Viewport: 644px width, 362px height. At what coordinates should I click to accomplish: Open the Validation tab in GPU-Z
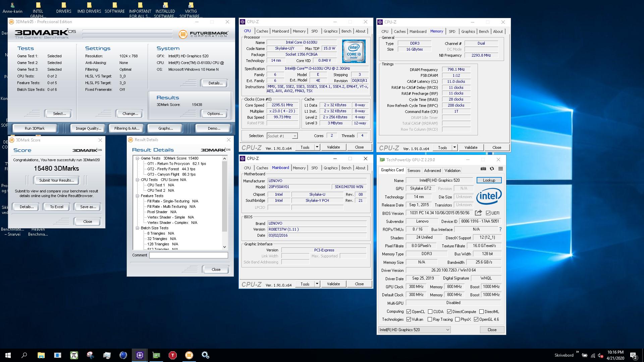point(452,171)
